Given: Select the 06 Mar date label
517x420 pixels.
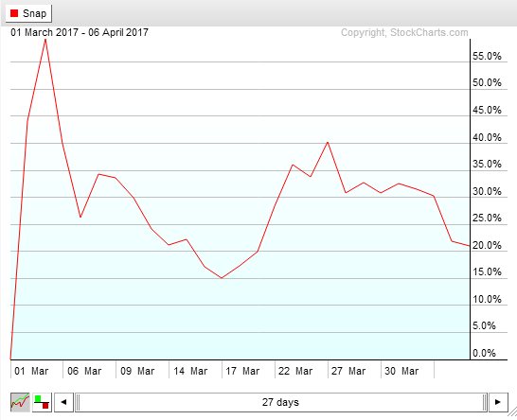Looking at the screenshot, I should tap(84, 371).
